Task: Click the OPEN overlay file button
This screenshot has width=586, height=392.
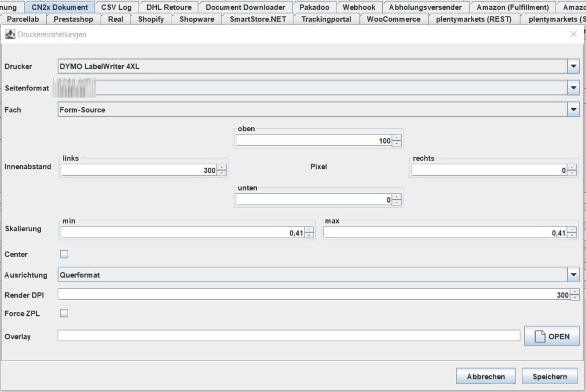Action: click(x=552, y=336)
